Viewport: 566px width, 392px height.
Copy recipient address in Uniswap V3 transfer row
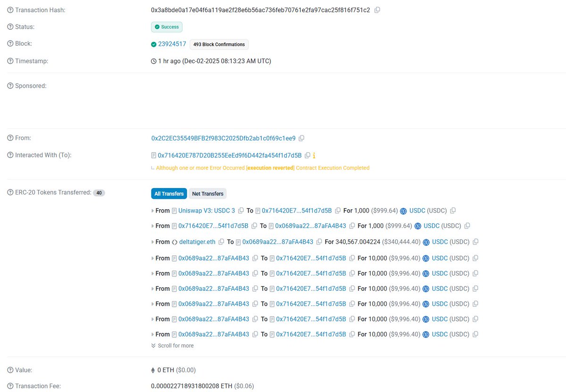coord(338,211)
